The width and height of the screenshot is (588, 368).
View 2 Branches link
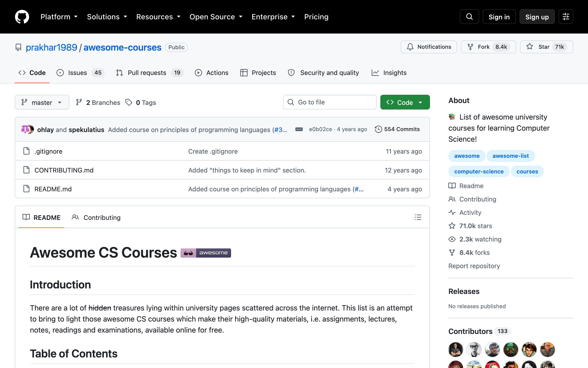(x=98, y=103)
